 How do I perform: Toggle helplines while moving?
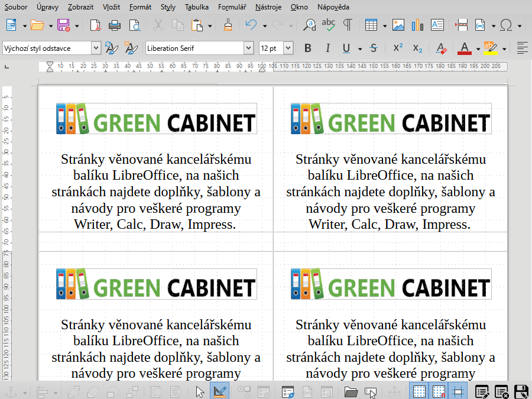point(458,392)
